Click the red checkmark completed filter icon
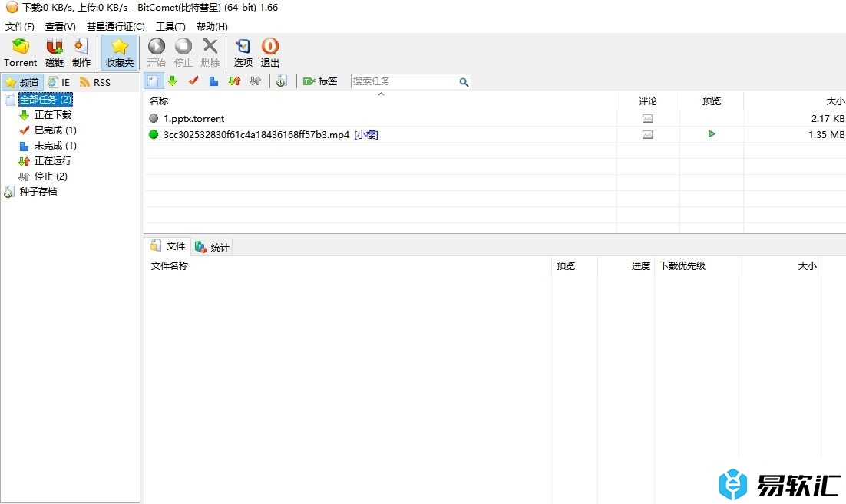 coord(193,81)
